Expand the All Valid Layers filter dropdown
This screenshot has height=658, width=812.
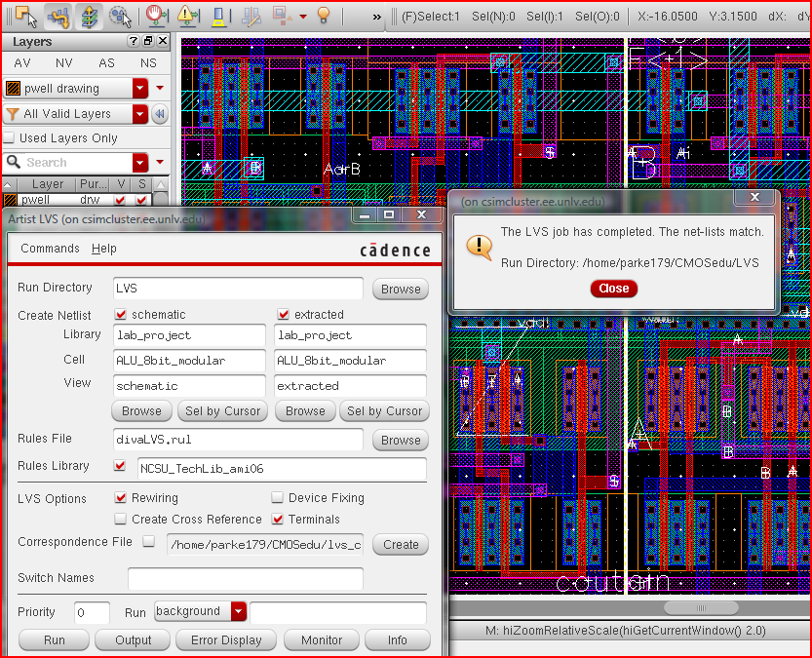(140, 114)
